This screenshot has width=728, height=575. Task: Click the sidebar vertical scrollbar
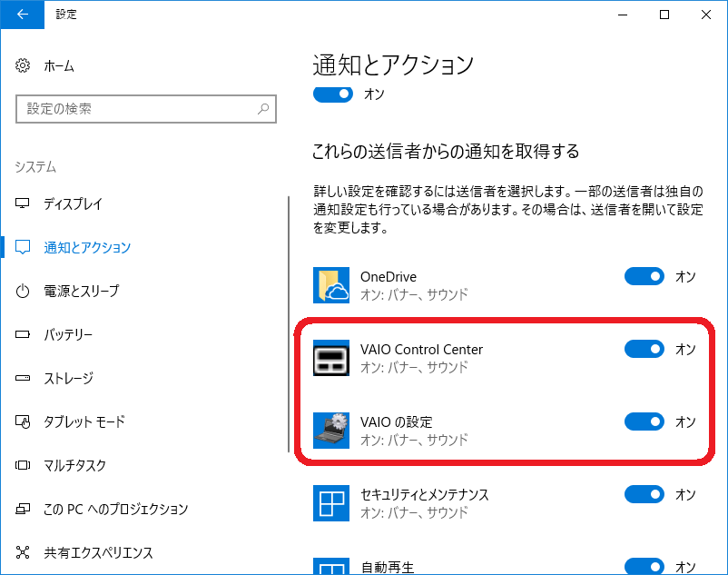click(x=289, y=323)
